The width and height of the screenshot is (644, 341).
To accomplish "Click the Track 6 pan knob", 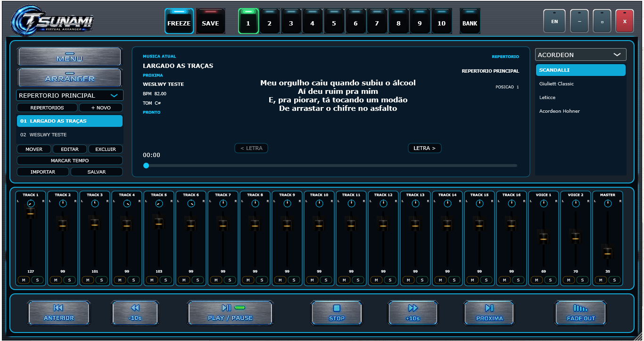I will 191,203.
